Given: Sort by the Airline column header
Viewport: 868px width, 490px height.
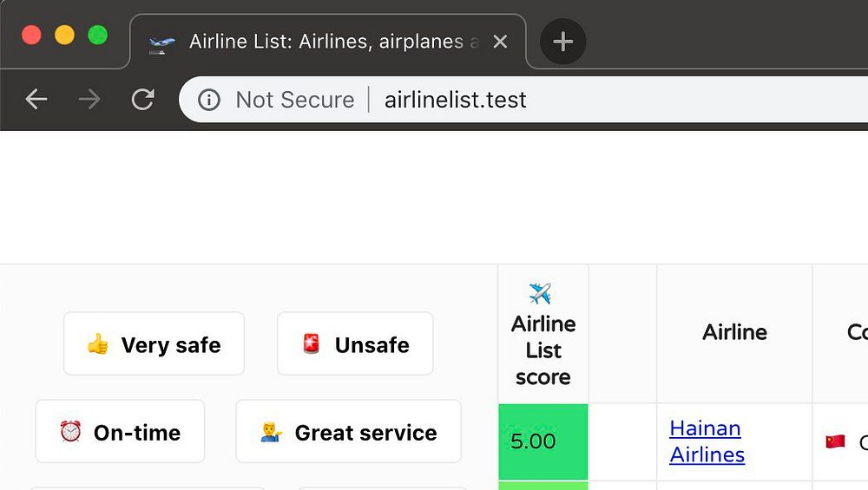Looking at the screenshot, I should coord(734,332).
